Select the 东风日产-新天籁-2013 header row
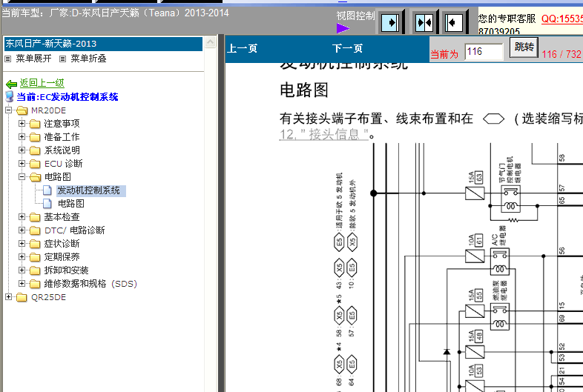 coord(103,44)
